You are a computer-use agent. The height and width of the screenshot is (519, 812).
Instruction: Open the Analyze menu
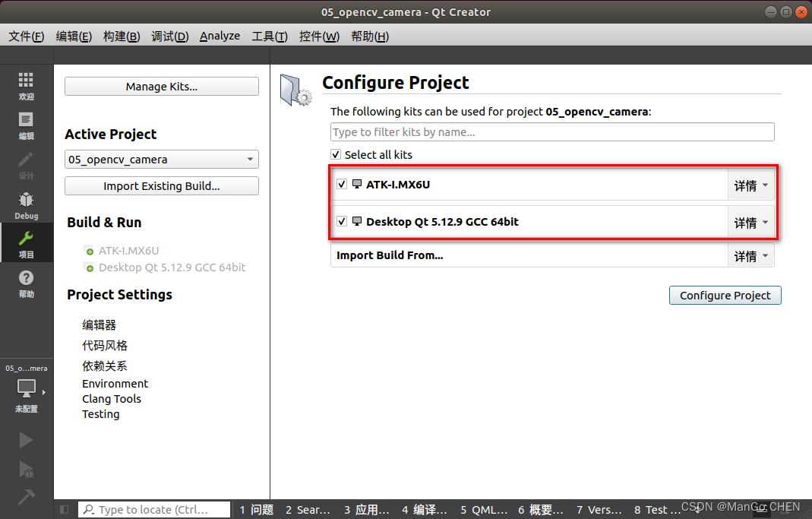point(220,36)
